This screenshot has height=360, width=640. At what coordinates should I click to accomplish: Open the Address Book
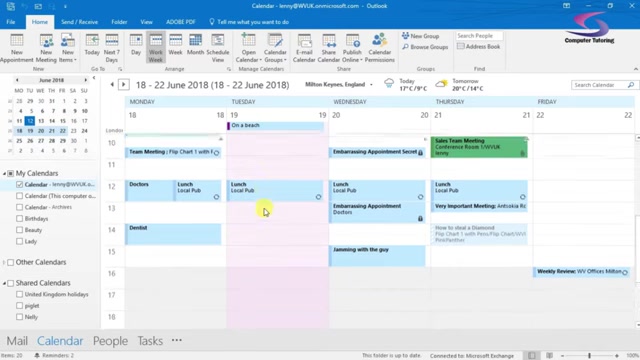tap(479, 47)
